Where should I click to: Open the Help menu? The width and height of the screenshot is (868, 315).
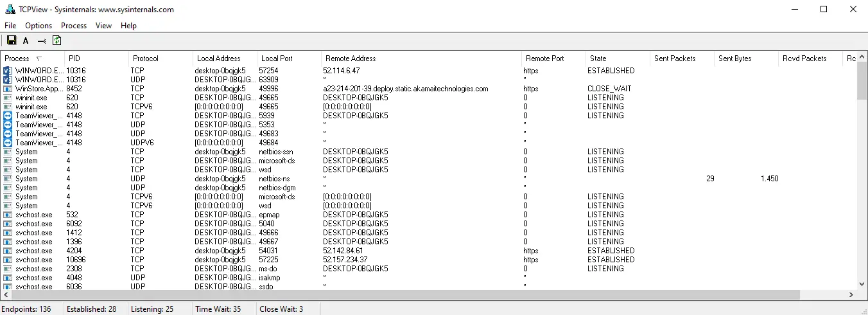click(x=128, y=26)
